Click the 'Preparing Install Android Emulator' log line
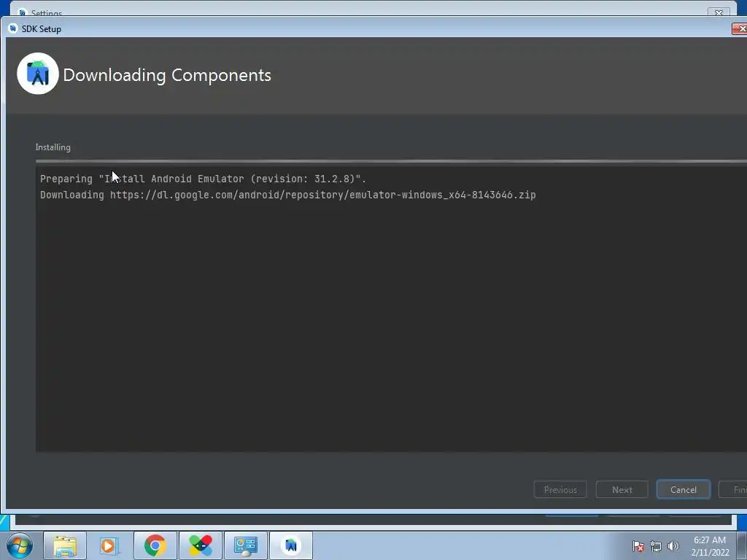This screenshot has width=747, height=560. click(x=203, y=179)
